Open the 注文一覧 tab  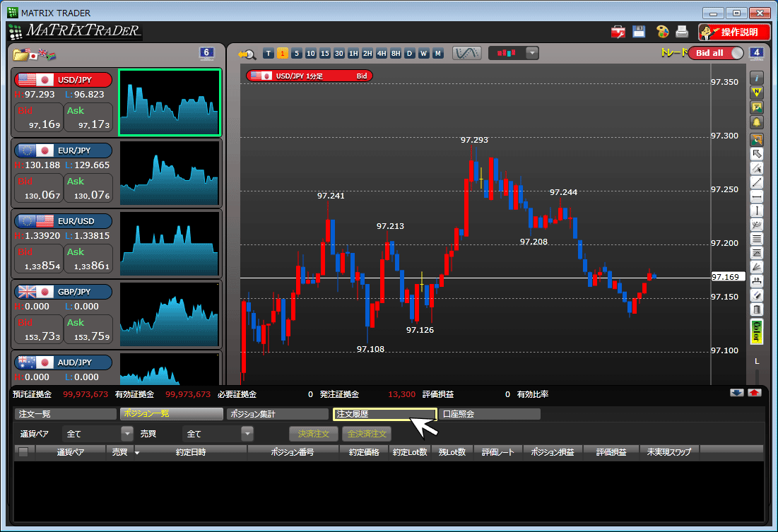[x=66, y=414]
